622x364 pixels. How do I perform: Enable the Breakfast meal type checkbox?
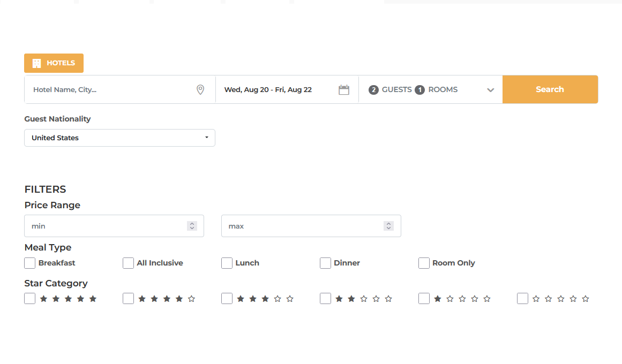pyautogui.click(x=30, y=263)
